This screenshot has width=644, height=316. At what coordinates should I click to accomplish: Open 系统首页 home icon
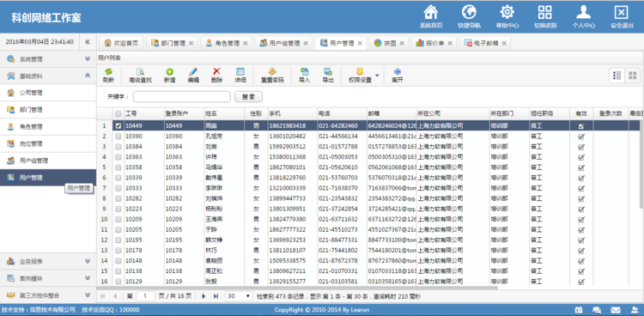tap(431, 12)
